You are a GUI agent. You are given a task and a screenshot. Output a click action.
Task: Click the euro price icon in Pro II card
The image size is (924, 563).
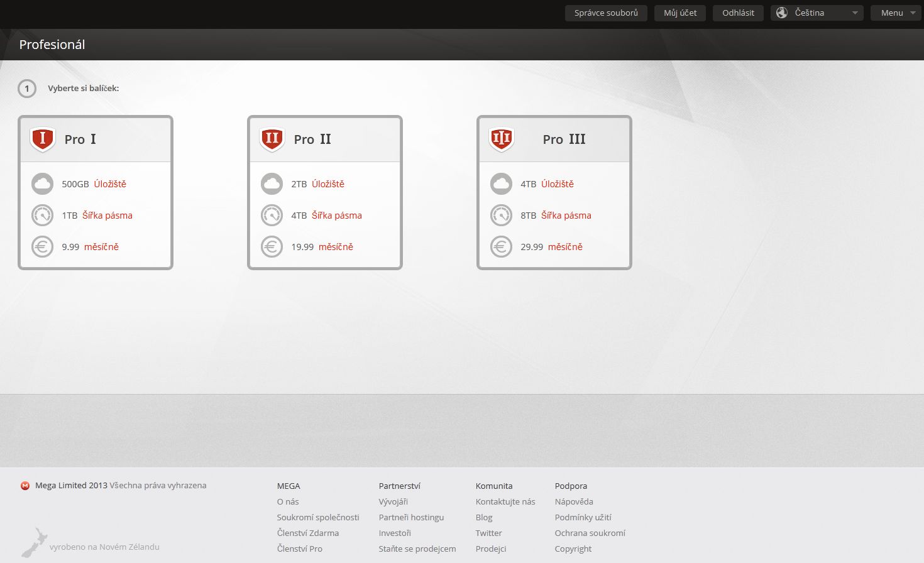tap(272, 247)
